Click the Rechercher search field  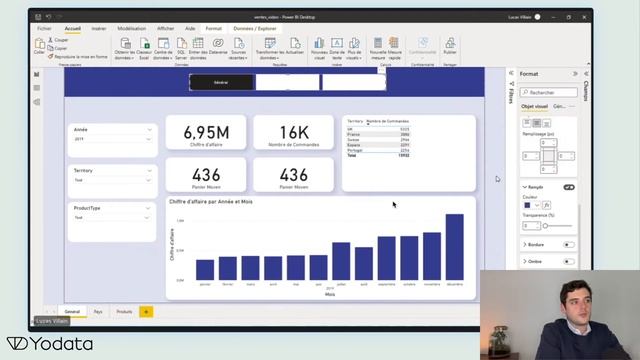pos(549,93)
